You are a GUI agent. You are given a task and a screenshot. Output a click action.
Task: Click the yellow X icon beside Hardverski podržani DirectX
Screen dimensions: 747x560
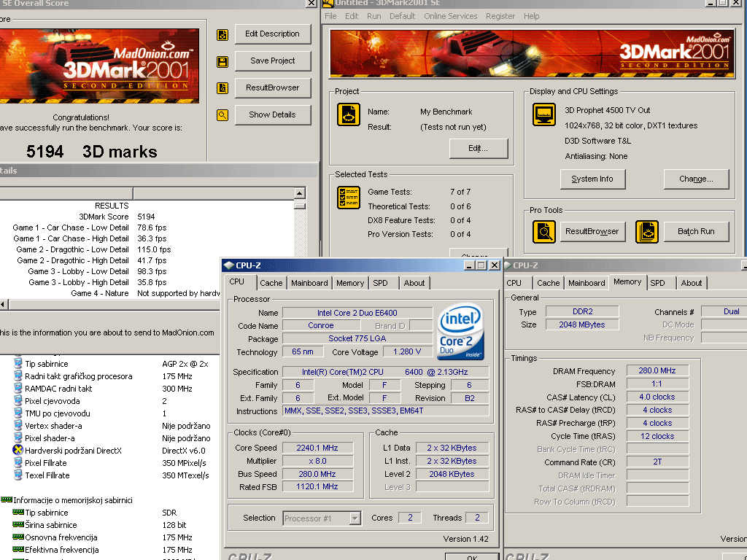[18, 450]
